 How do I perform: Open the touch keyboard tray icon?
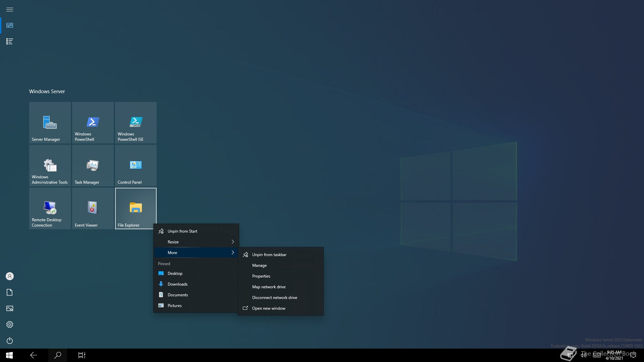pos(597,355)
